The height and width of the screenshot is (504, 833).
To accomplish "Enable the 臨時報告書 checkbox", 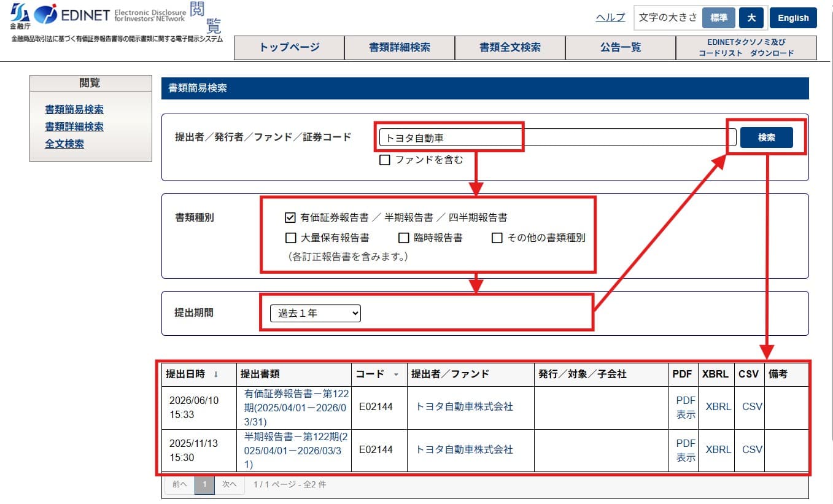I will [x=403, y=238].
